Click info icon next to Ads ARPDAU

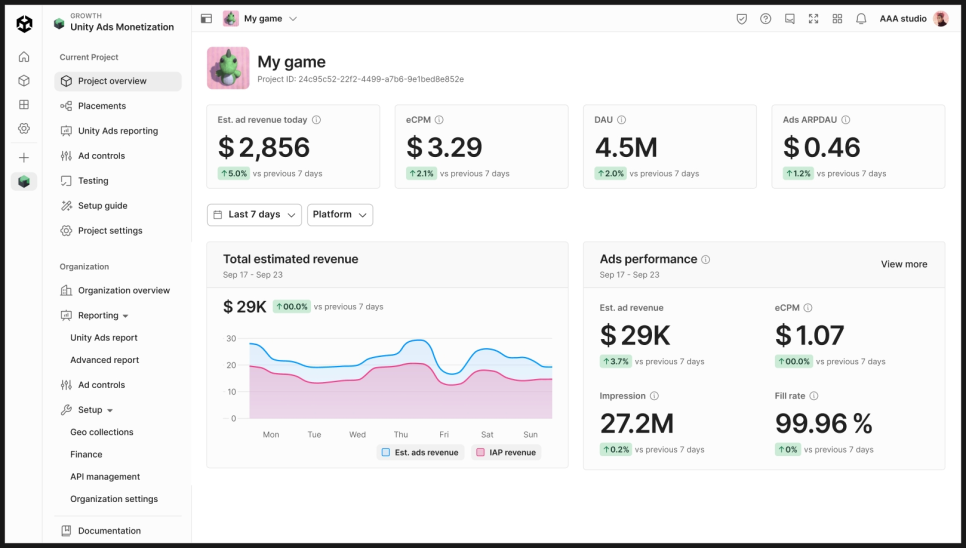pyautogui.click(x=846, y=120)
